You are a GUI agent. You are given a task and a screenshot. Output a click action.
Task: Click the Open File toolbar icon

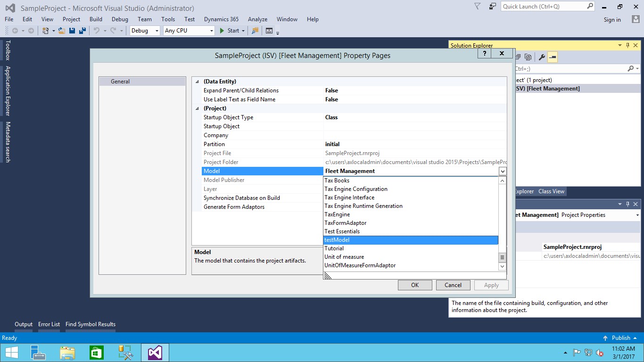click(62, 31)
